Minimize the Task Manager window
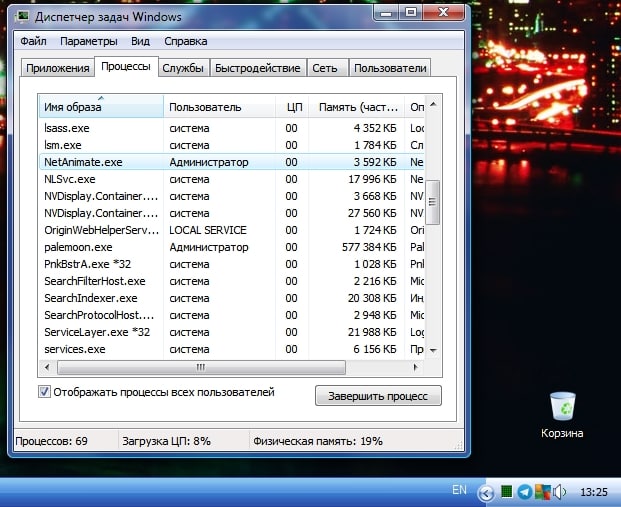The image size is (621, 507). (385, 13)
